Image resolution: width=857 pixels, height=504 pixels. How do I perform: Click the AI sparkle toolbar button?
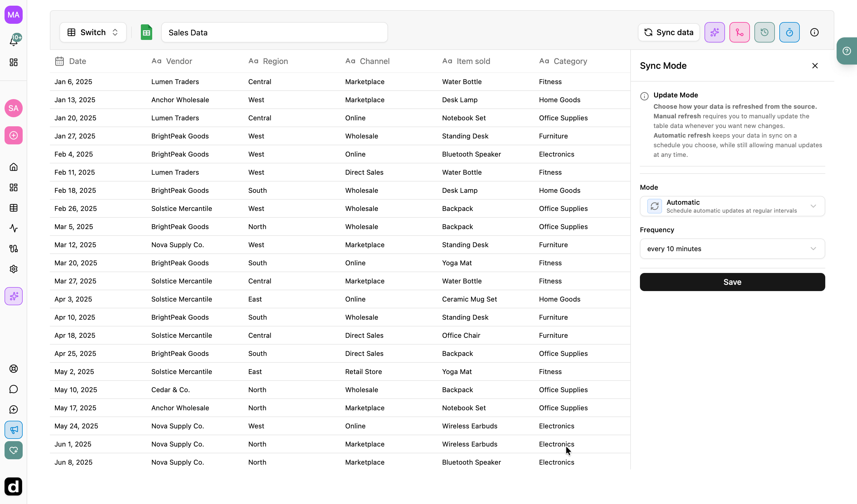[x=714, y=32]
